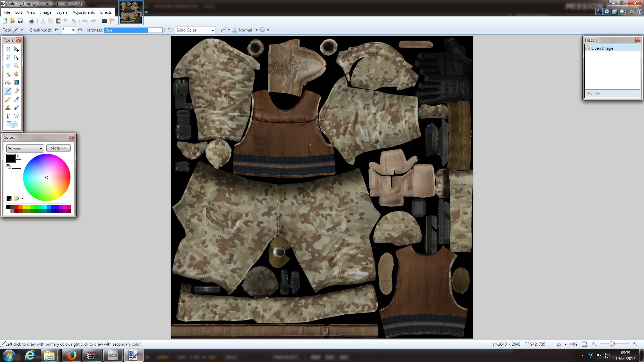Click the primary black color swatch

point(11,159)
